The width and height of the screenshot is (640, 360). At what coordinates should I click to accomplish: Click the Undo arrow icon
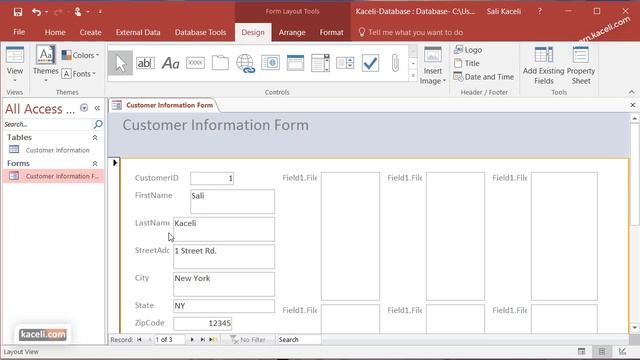pos(36,12)
